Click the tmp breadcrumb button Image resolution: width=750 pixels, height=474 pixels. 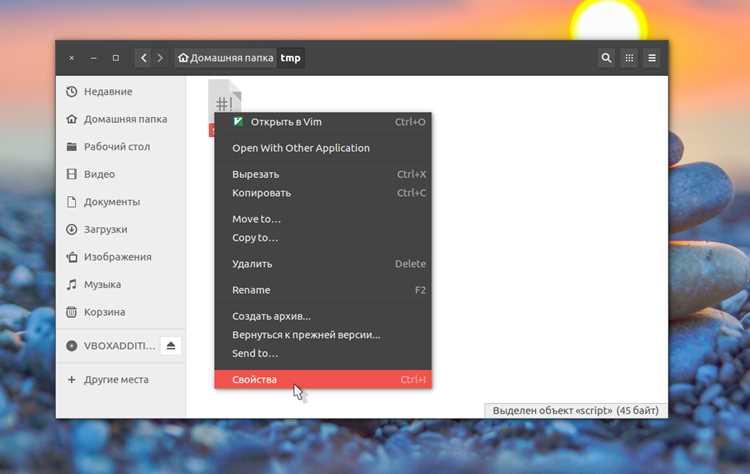[x=290, y=58]
